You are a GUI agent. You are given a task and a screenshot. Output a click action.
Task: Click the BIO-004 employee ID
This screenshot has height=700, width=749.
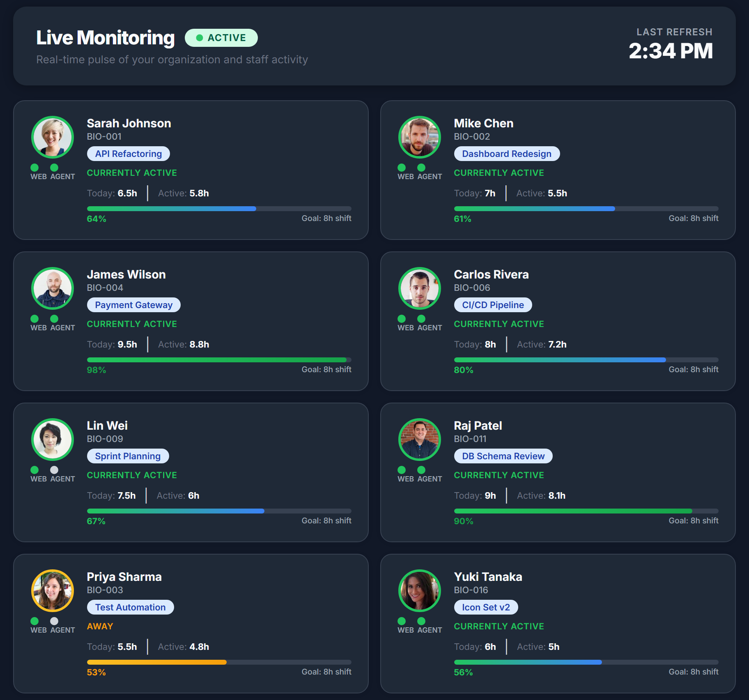(x=105, y=288)
